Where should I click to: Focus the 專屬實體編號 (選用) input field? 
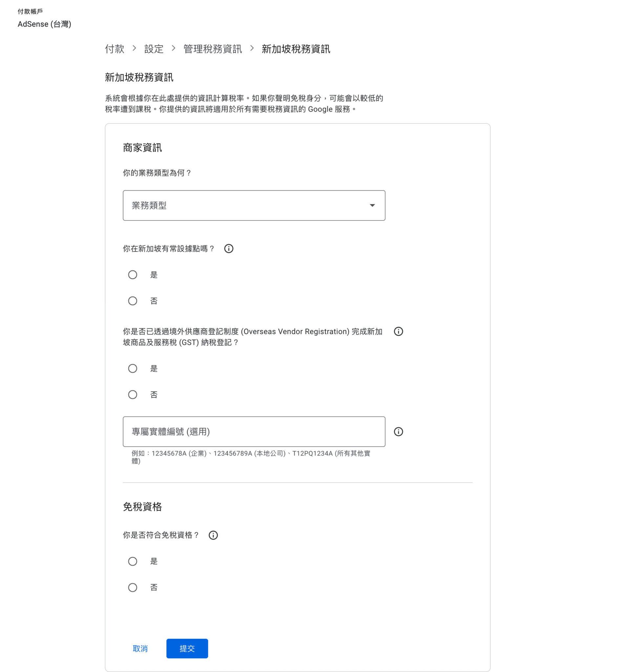tap(254, 432)
